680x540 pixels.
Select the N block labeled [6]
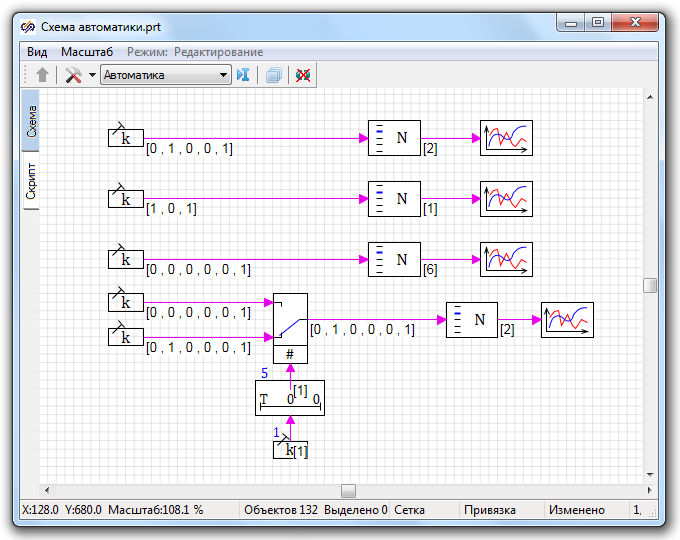tap(394, 259)
